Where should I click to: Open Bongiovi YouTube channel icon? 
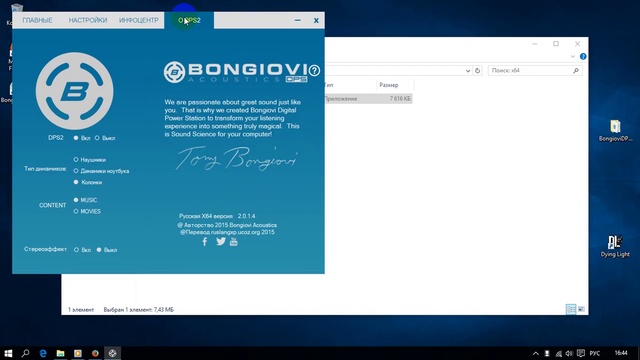(x=233, y=242)
